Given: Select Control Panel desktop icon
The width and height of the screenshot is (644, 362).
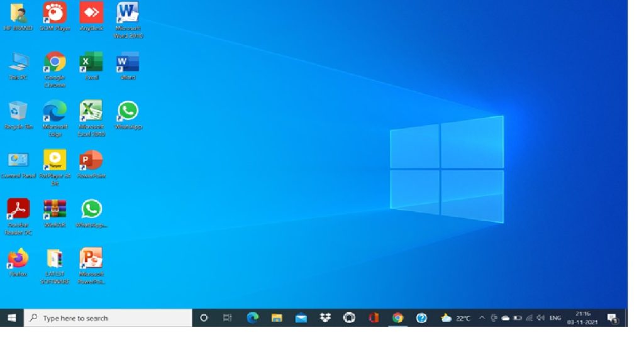Looking at the screenshot, I should (x=18, y=165).
